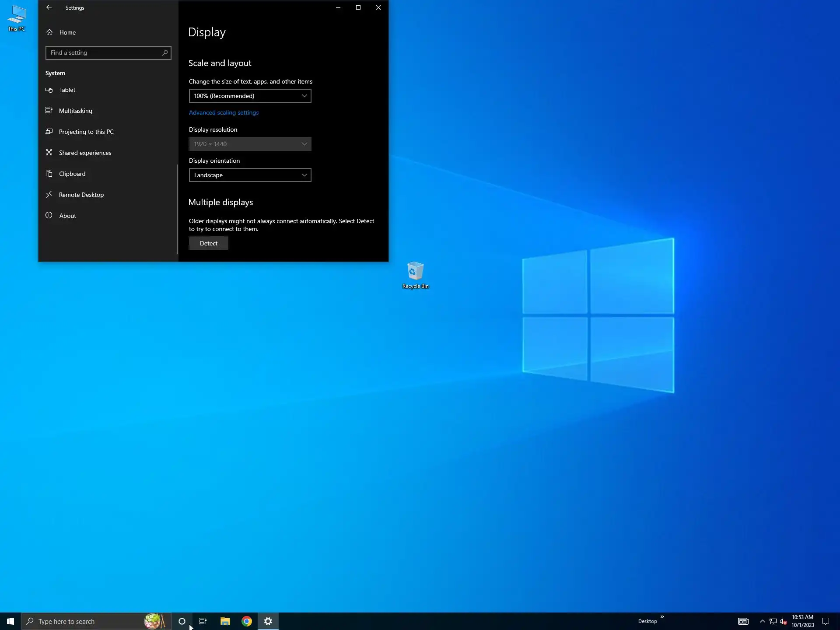Expand the Display orientation dropdown
The width and height of the screenshot is (840, 630).
[x=250, y=175]
